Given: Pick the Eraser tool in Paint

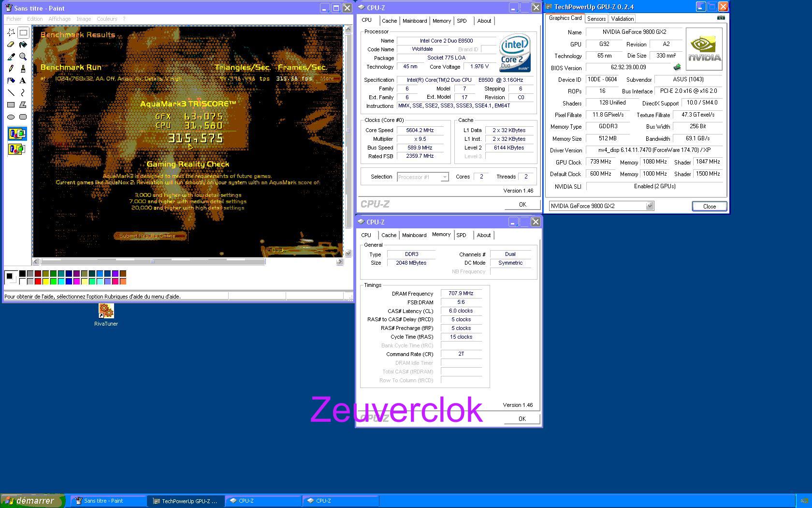Looking at the screenshot, I should click(x=11, y=45).
